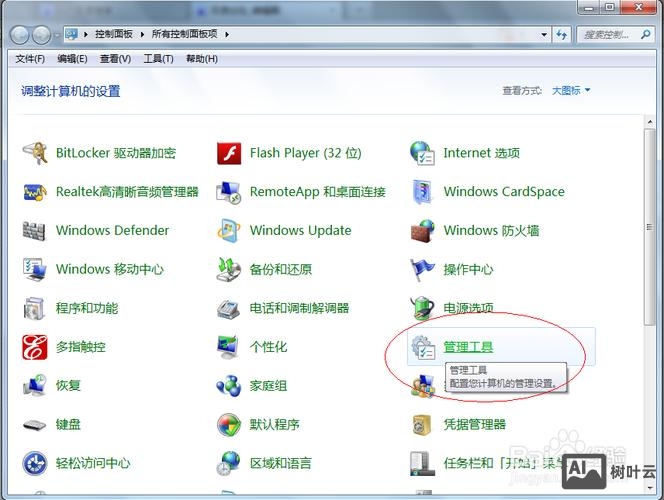The image size is (664, 500).
Task: Open the 管理工具 link
Action: 468,347
